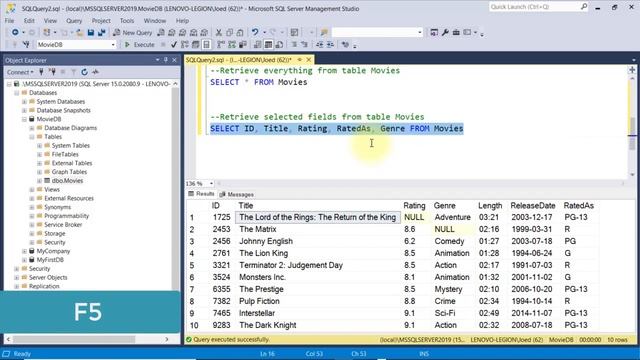This screenshot has width=640, height=360.
Task: Click the Navigate Backward toolbar icon
Action: 15,32
